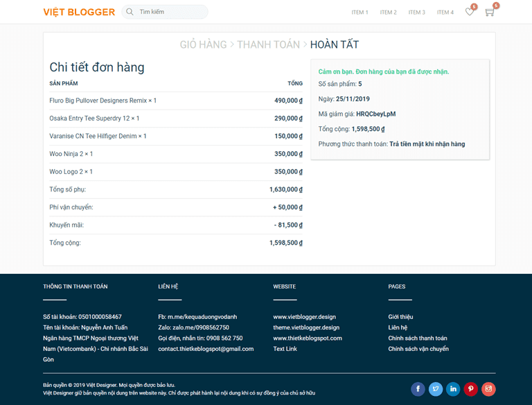Click the Chi tiết đơn hàng heading

(97, 67)
